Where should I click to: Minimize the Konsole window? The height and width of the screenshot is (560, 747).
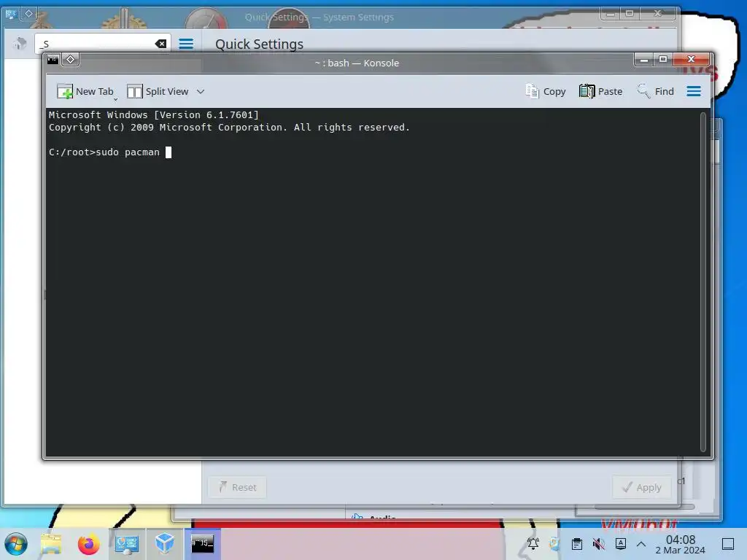tap(643, 60)
